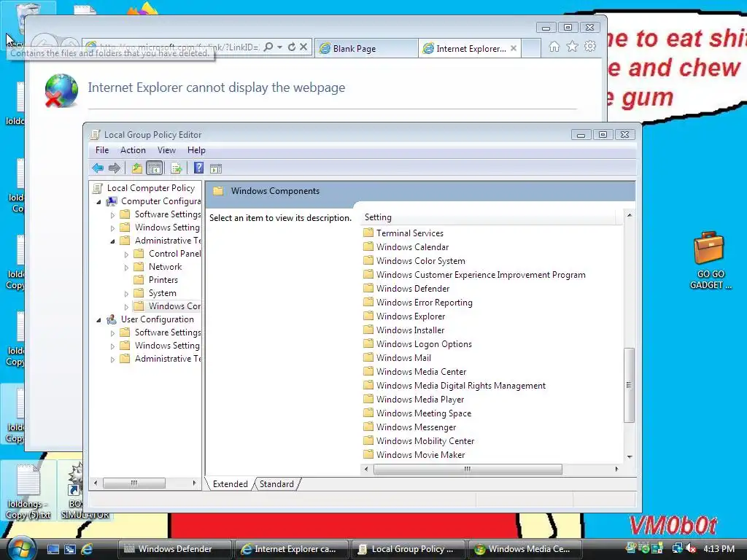Open the Windows Start orb
Viewport: 747px width, 560px height.
[x=21, y=548]
